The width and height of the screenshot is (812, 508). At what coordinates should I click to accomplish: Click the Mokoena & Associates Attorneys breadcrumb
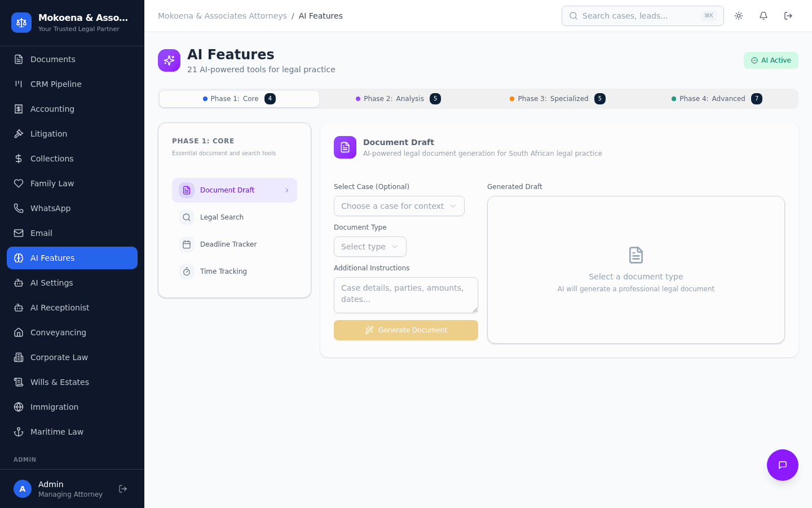(x=222, y=16)
